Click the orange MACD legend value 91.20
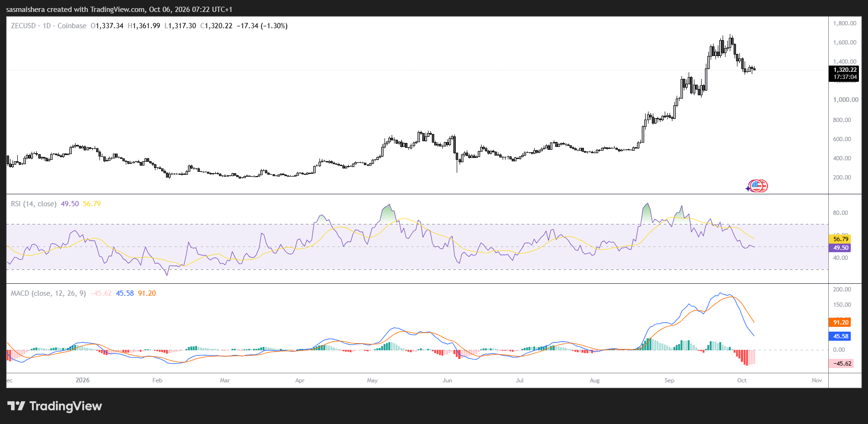Screen dimensions: 868x424 point(147,293)
